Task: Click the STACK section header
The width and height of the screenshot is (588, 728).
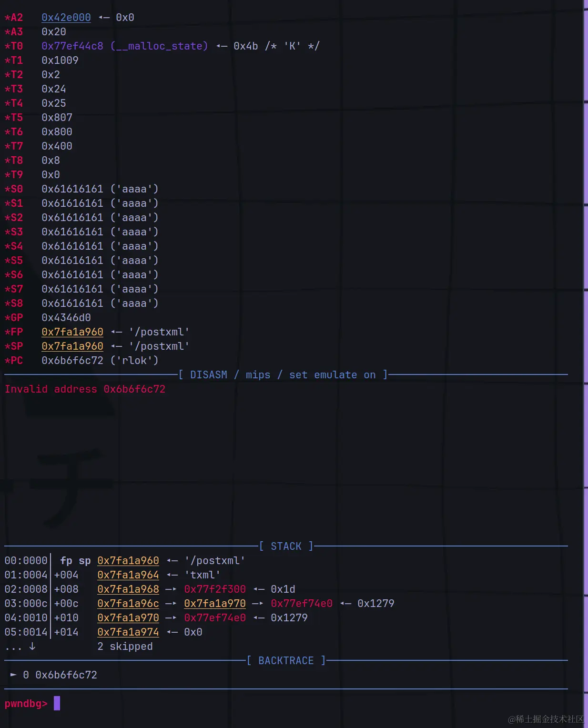Action: tap(286, 546)
